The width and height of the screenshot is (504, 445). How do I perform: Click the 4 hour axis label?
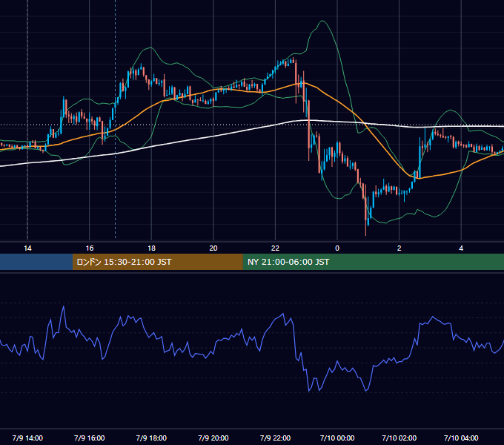pyautogui.click(x=461, y=248)
